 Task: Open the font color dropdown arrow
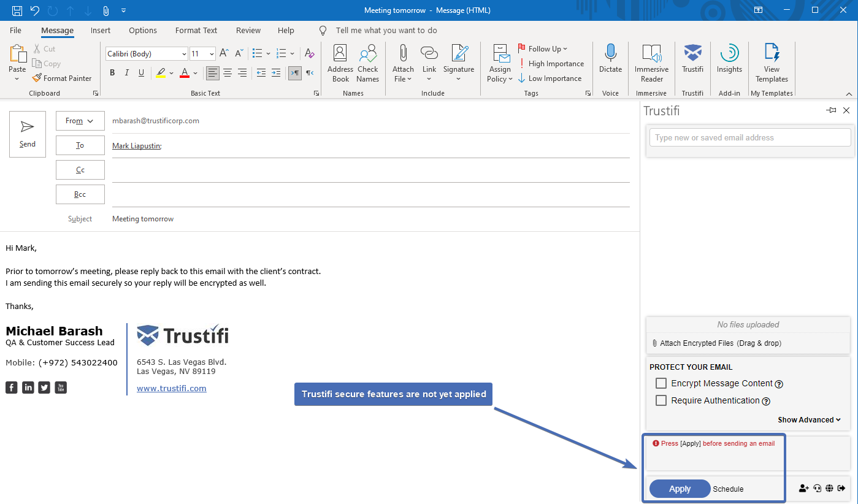click(196, 73)
